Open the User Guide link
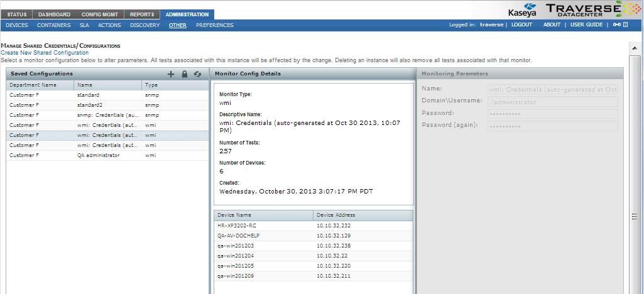 coord(586,25)
